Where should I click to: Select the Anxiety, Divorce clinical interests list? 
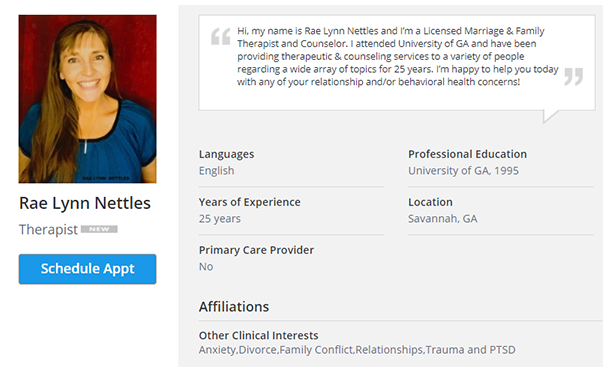pos(357,350)
